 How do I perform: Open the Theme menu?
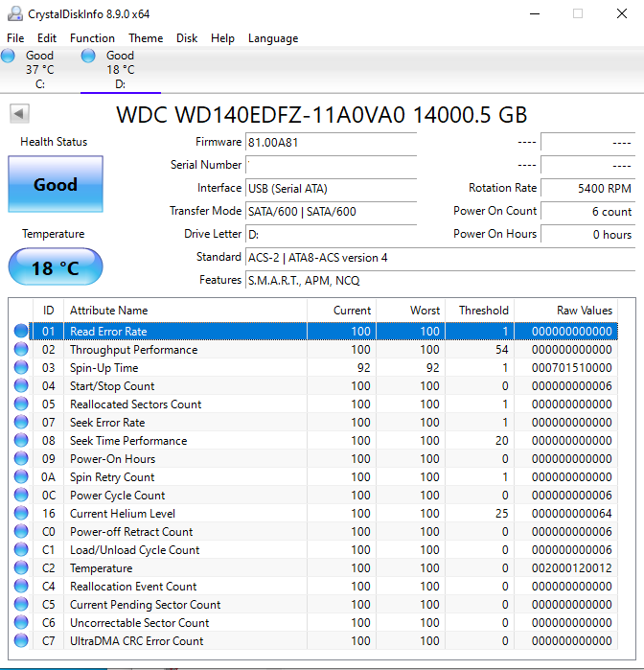click(146, 38)
